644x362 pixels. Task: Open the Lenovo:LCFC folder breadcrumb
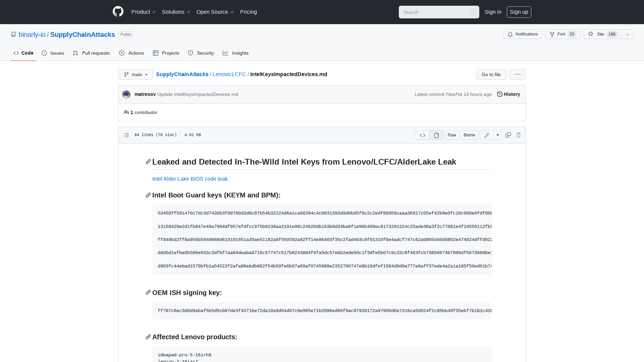pos(229,74)
